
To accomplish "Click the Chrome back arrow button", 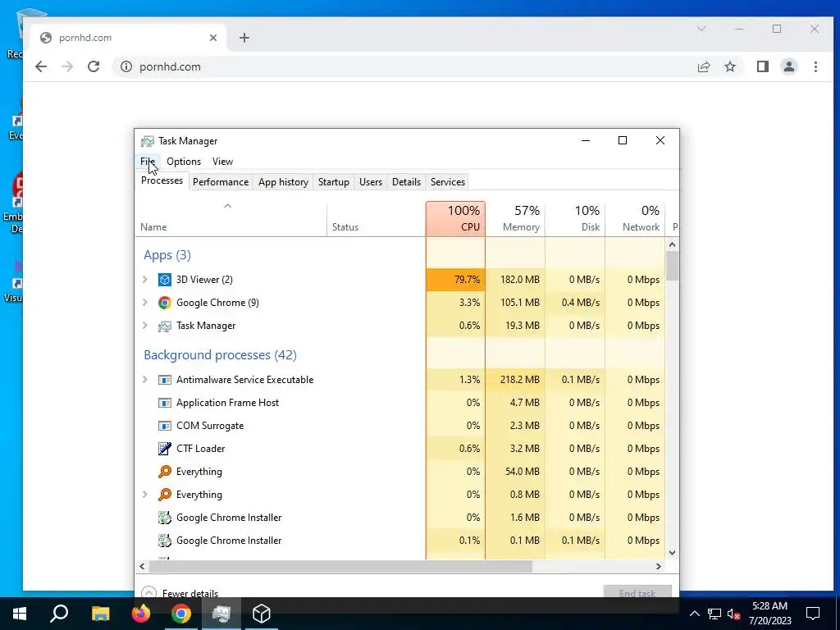I will click(x=41, y=66).
